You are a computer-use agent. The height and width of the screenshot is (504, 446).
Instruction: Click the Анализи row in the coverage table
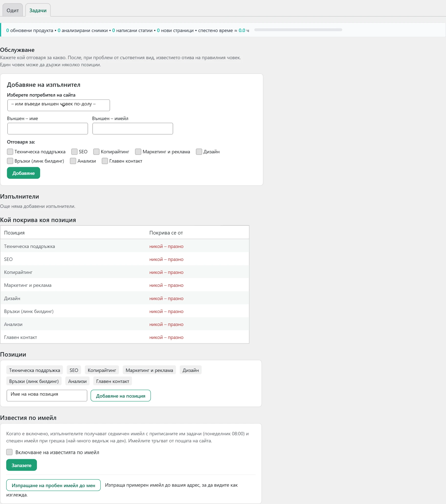pos(125,324)
